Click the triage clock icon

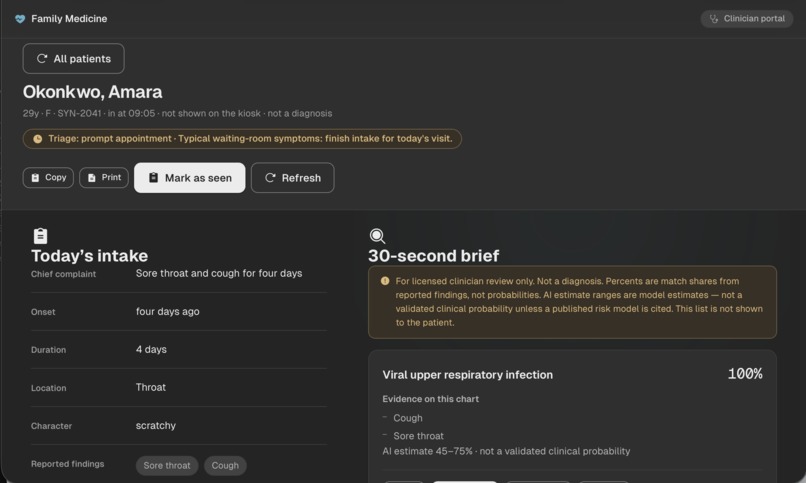[38, 139]
